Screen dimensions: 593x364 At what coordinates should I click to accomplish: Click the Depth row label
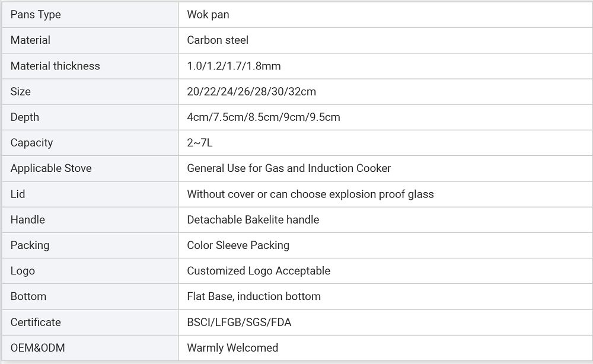(24, 117)
